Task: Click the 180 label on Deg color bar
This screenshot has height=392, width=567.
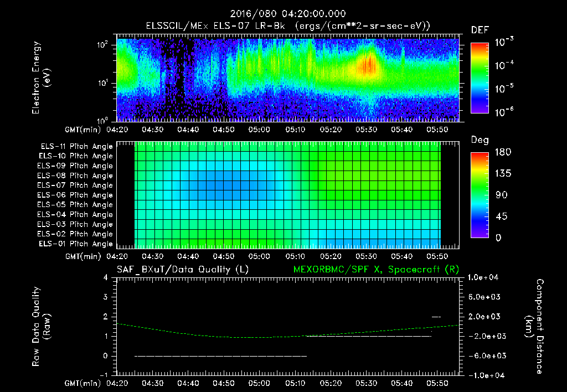Action: click(503, 152)
